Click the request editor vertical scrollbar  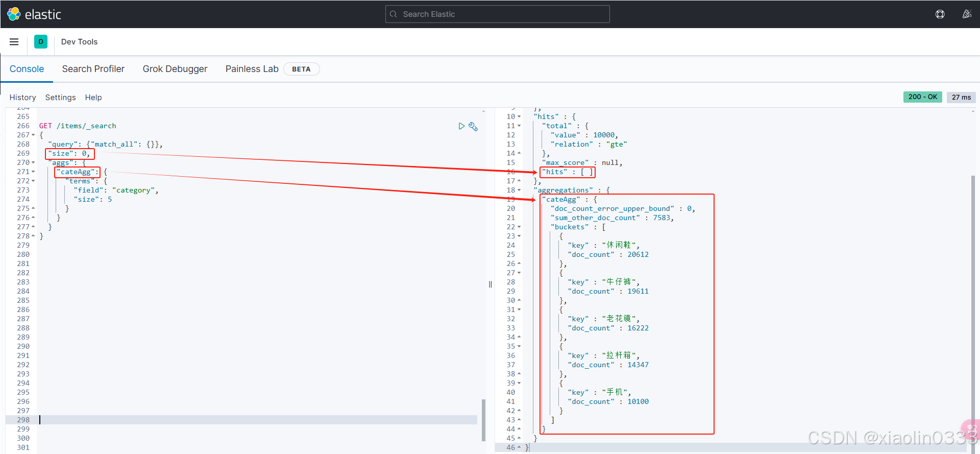[x=483, y=420]
